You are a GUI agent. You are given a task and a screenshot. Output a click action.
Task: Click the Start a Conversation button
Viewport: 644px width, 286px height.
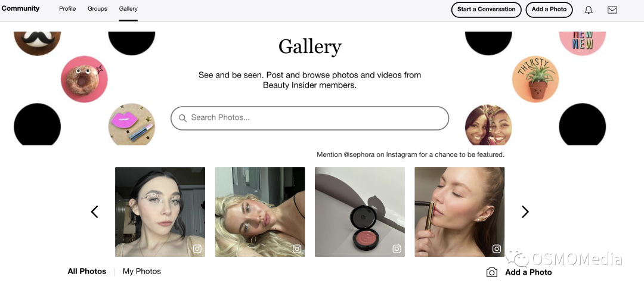pyautogui.click(x=487, y=10)
